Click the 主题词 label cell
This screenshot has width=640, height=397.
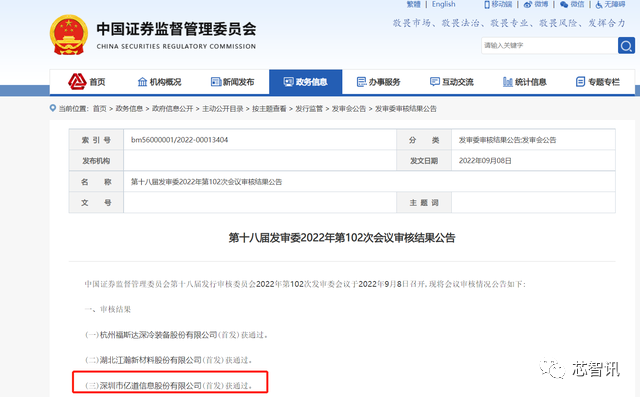coord(424,202)
